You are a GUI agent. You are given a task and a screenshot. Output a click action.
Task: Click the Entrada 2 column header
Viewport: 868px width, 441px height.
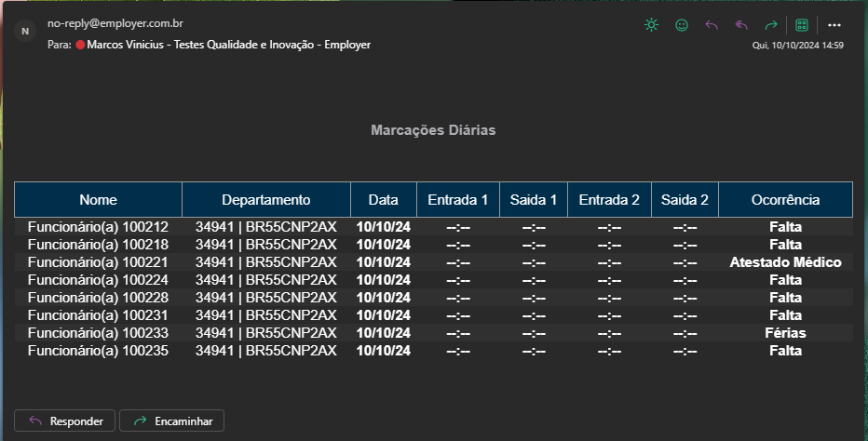(x=609, y=200)
